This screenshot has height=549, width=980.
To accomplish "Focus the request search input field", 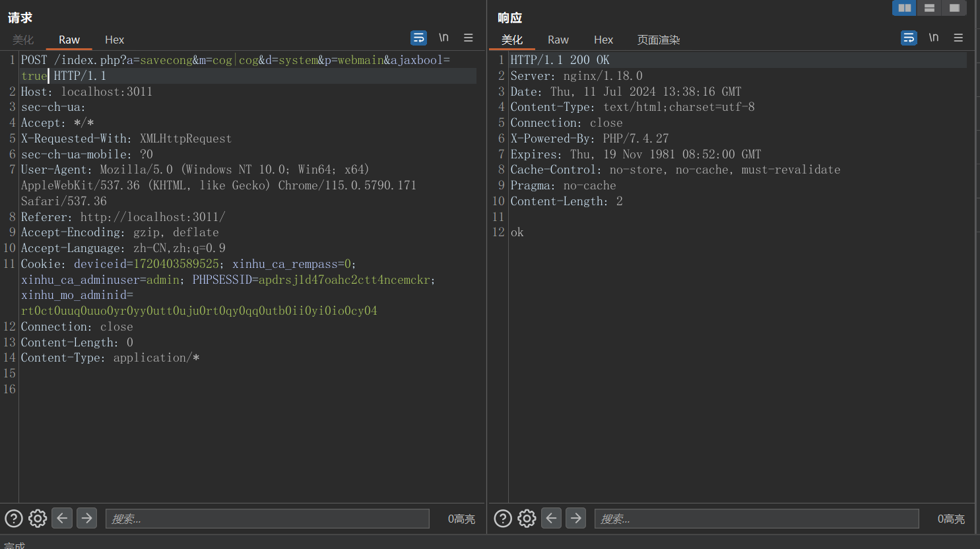I will [x=267, y=519].
